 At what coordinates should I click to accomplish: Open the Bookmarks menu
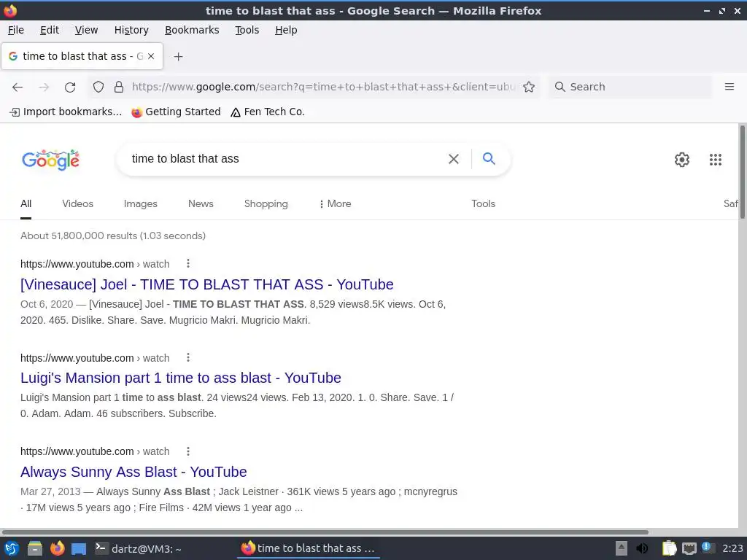point(192,30)
